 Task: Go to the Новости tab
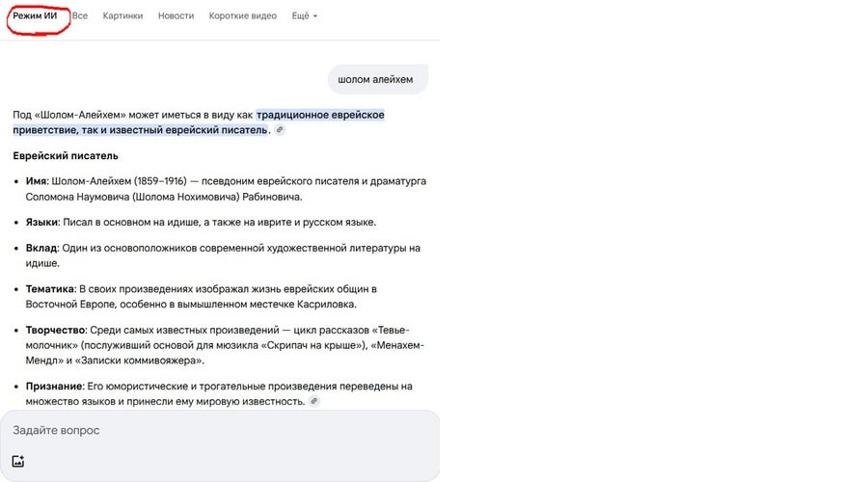point(176,16)
